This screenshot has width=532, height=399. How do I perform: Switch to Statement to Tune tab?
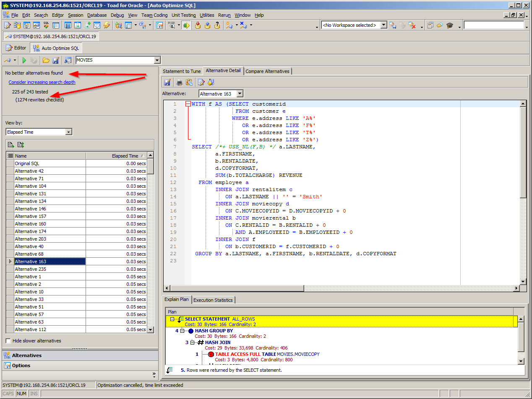pos(182,71)
